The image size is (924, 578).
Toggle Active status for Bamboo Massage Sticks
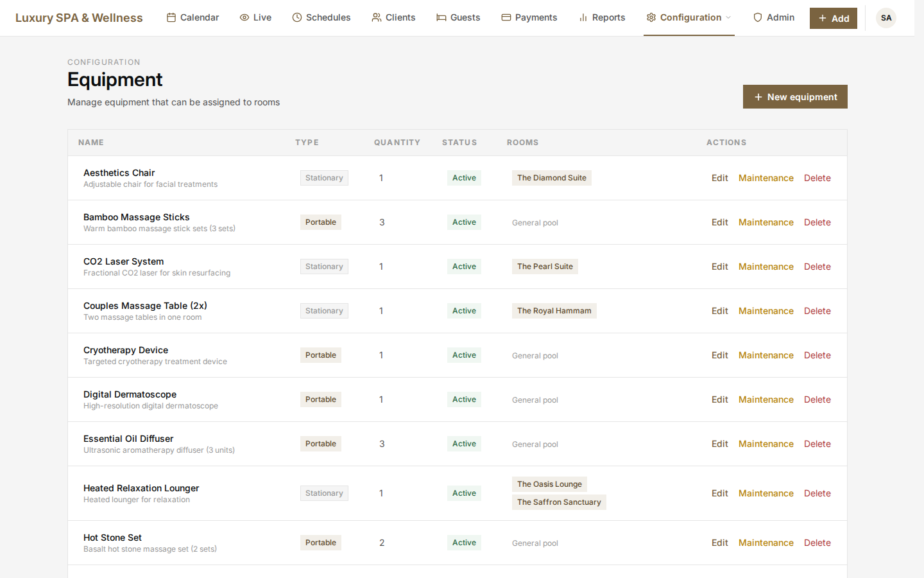[x=464, y=222]
